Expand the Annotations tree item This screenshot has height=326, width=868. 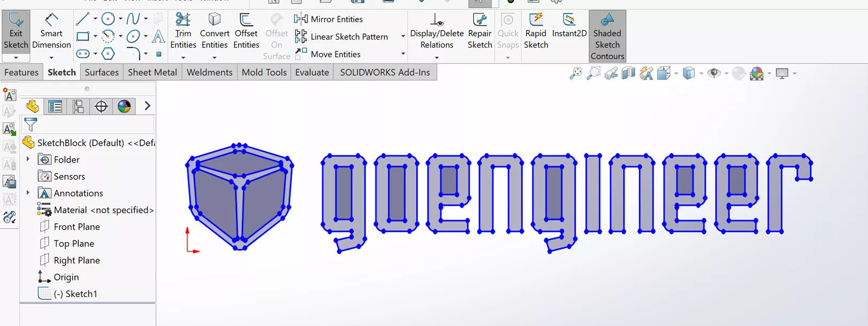[x=28, y=193]
